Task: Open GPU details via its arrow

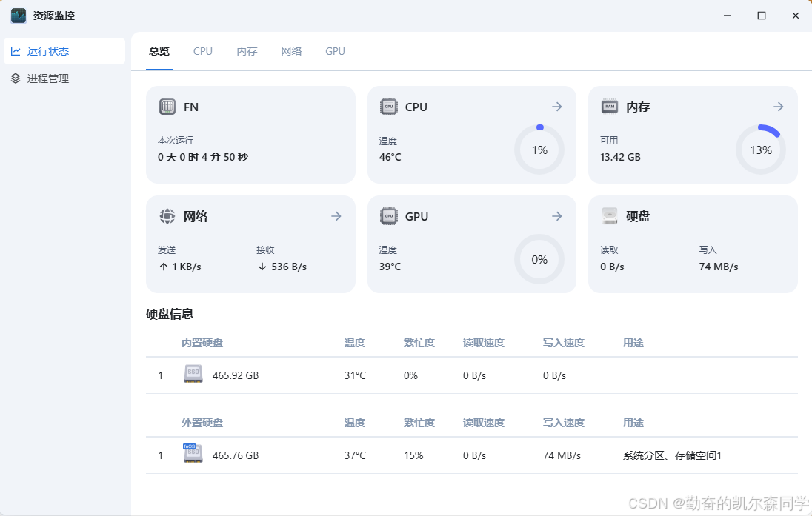Action: click(556, 216)
